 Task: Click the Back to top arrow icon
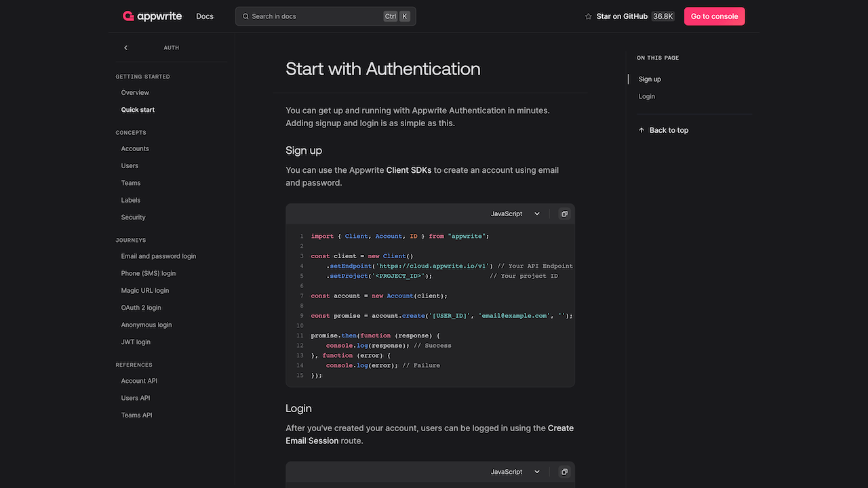(x=642, y=130)
